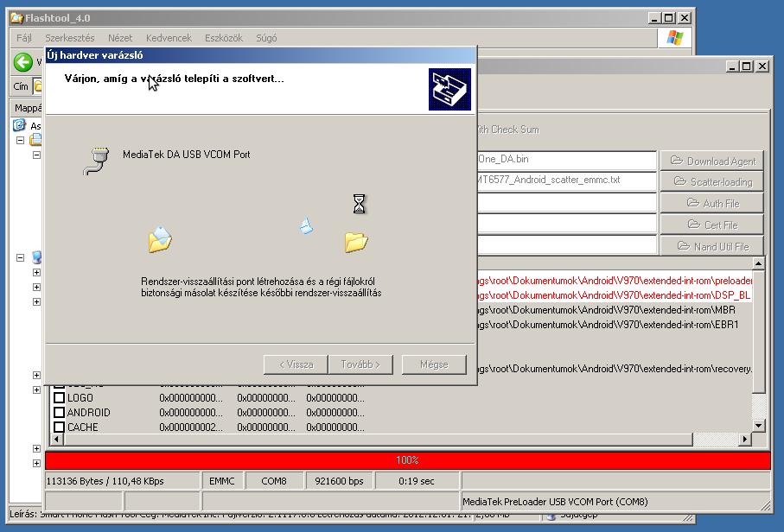Image resolution: width=784 pixels, height=532 pixels.
Task: Click the source folder animation icon
Action: 160,239
